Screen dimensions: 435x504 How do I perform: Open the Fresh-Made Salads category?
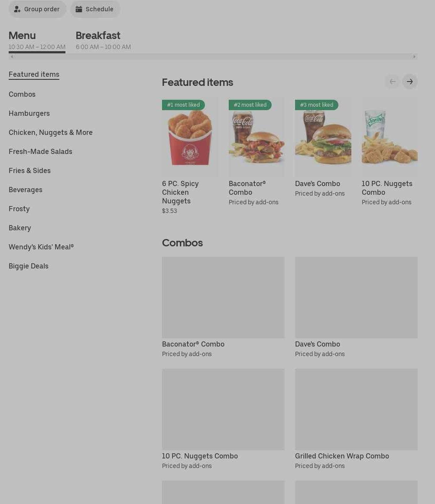[x=40, y=152]
